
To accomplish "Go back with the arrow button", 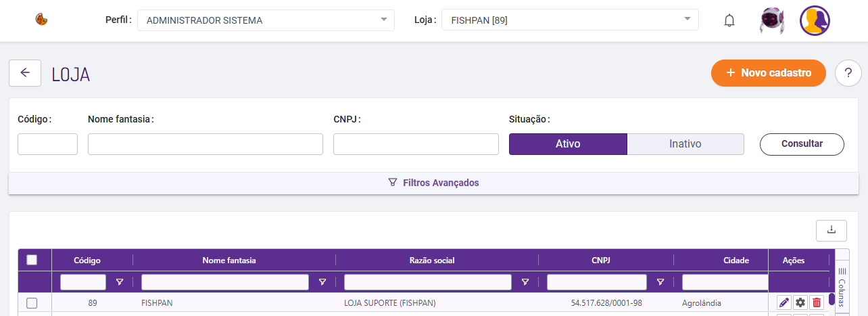I will point(25,73).
